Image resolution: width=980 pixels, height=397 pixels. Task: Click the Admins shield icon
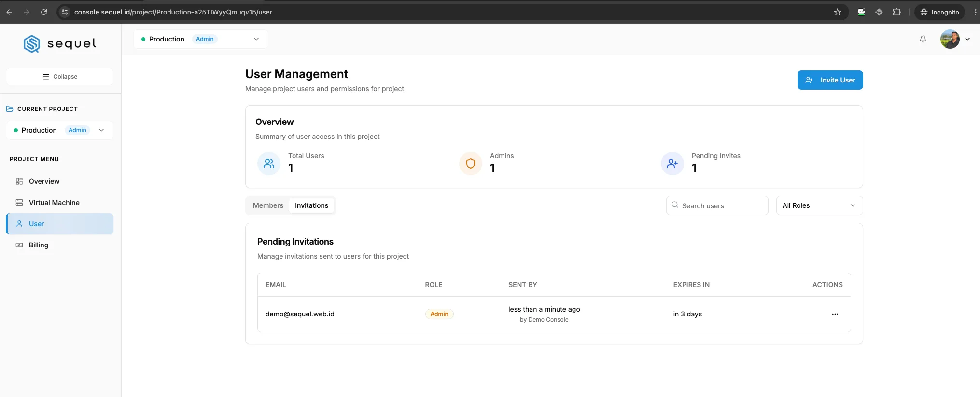click(471, 164)
